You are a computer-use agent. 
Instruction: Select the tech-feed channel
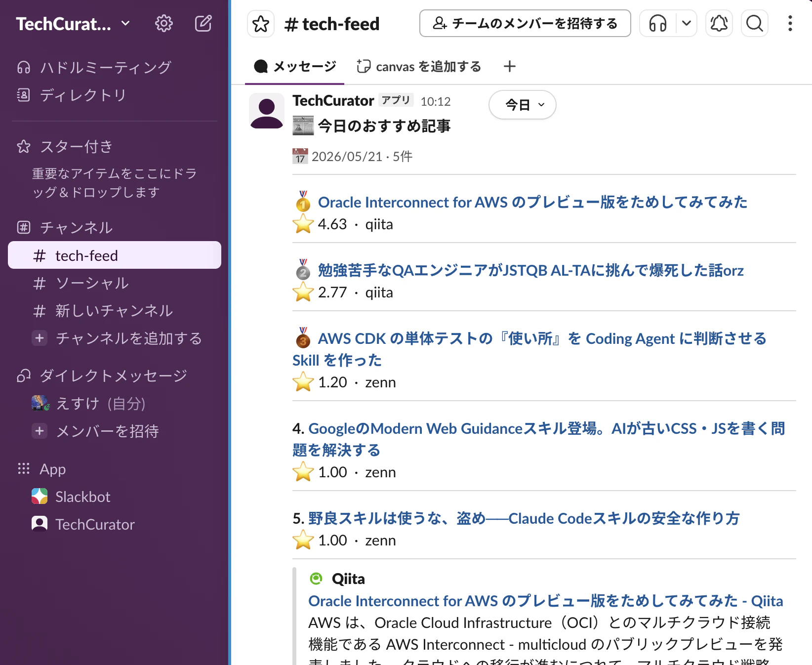pyautogui.click(x=115, y=255)
